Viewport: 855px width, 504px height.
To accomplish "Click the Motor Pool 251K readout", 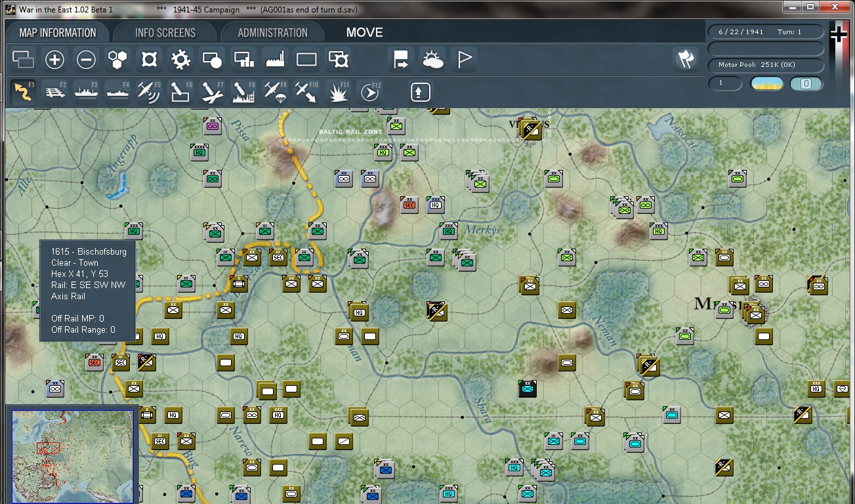I will (766, 65).
